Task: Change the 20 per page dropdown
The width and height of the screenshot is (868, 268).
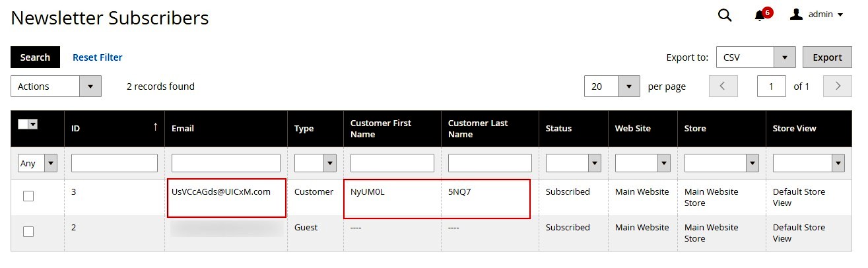Action: 612,86
